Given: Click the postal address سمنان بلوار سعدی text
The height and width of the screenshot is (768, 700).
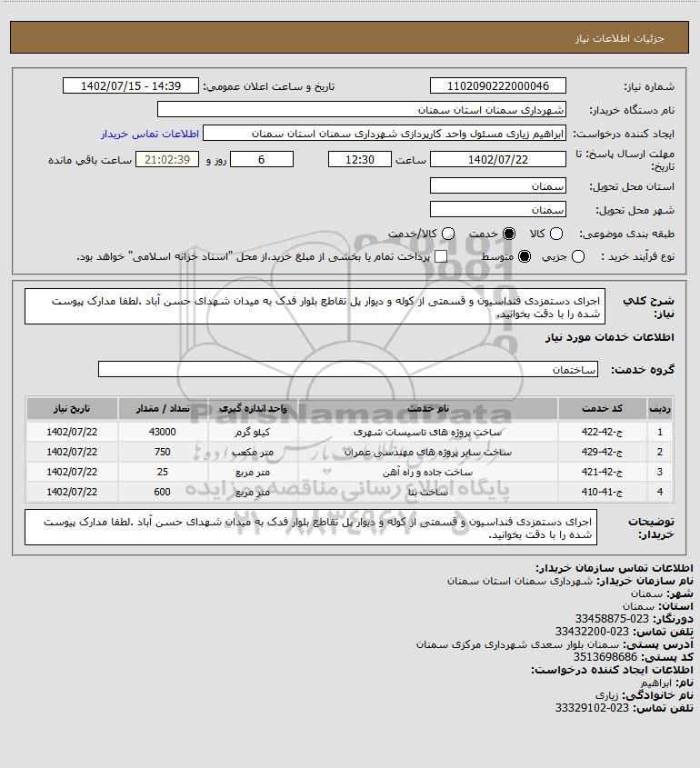Looking at the screenshot, I should 518,644.
